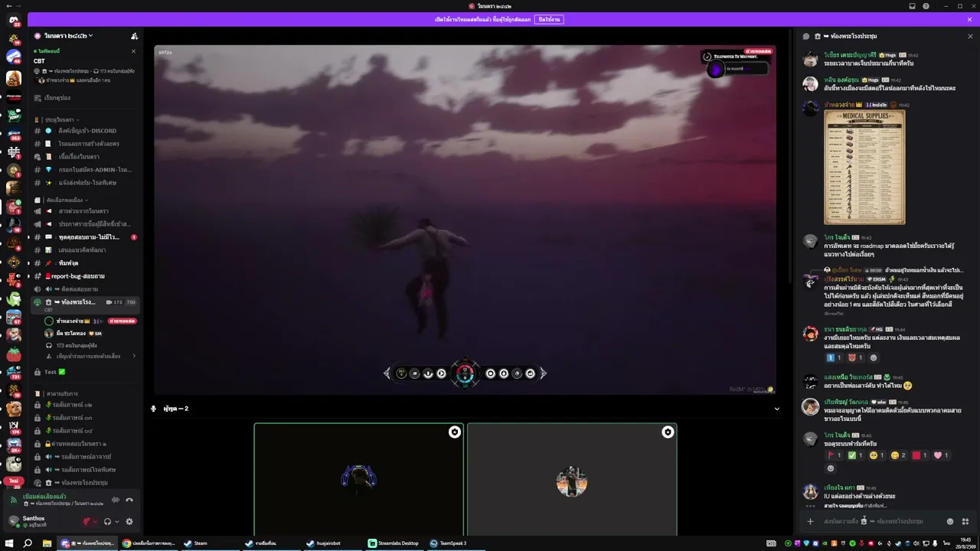Open the พูดคุยสอบถาม channel with unread badge

pos(85,237)
